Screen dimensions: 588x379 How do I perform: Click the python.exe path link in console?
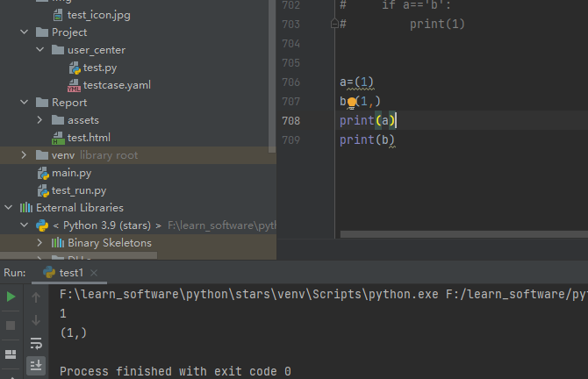248,294
